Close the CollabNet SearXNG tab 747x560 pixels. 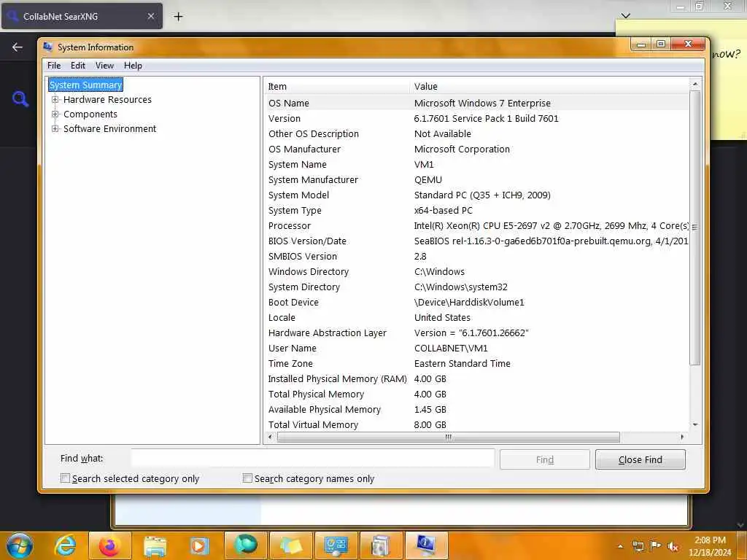click(x=150, y=16)
